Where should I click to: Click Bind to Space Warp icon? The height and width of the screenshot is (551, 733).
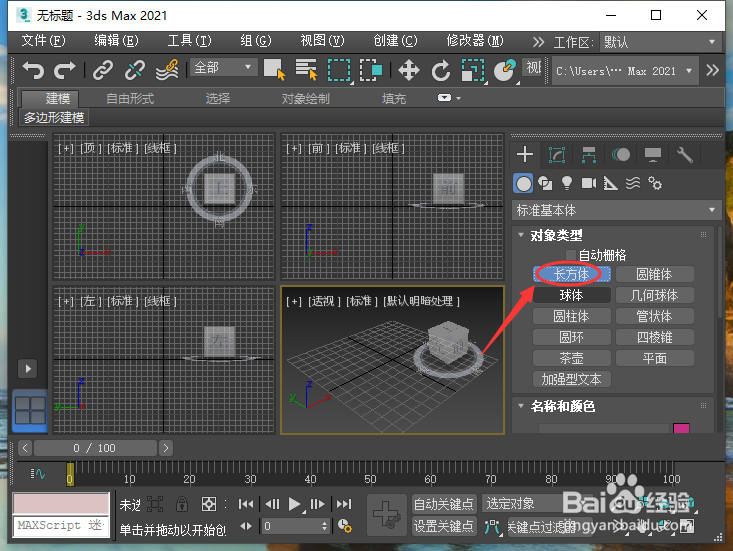click(x=167, y=70)
